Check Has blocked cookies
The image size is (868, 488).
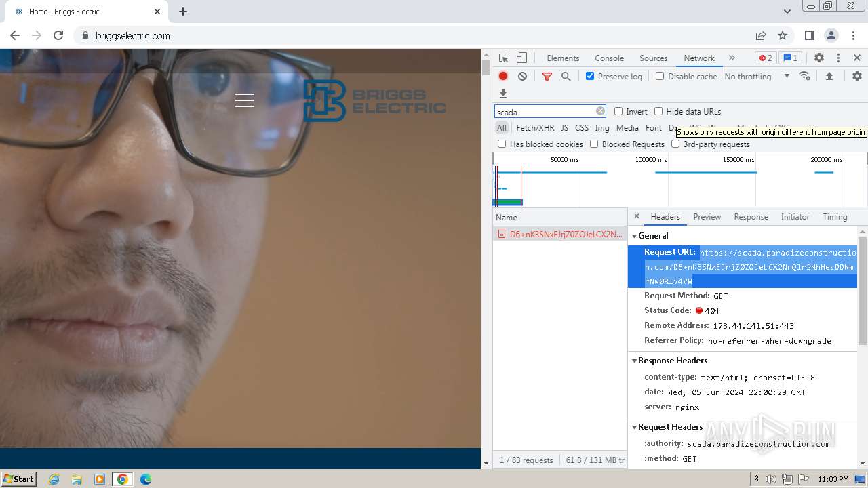(x=502, y=144)
